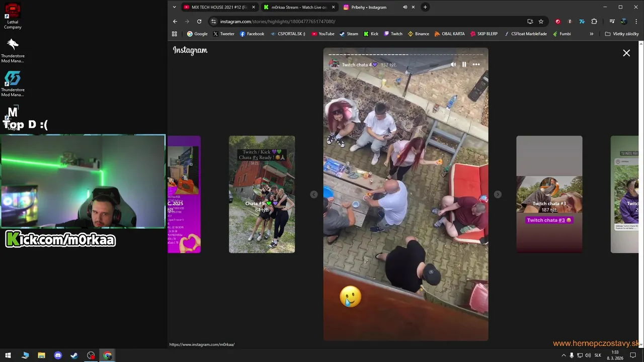Screen dimensions: 644x362
Task: Open the story three-dots options menu
Action: coord(476,64)
